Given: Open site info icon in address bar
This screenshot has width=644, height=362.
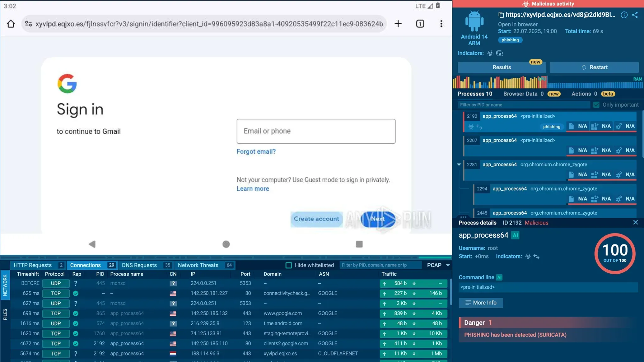Looking at the screenshot, I should 28,24.
